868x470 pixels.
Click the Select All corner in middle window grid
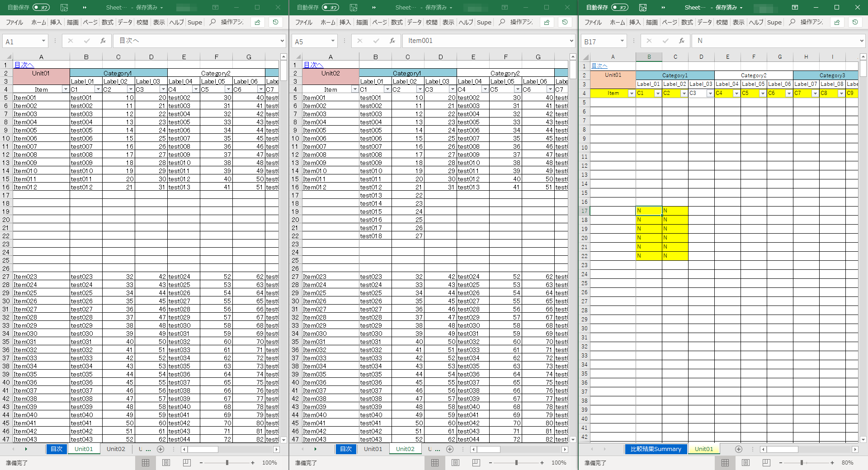point(296,57)
